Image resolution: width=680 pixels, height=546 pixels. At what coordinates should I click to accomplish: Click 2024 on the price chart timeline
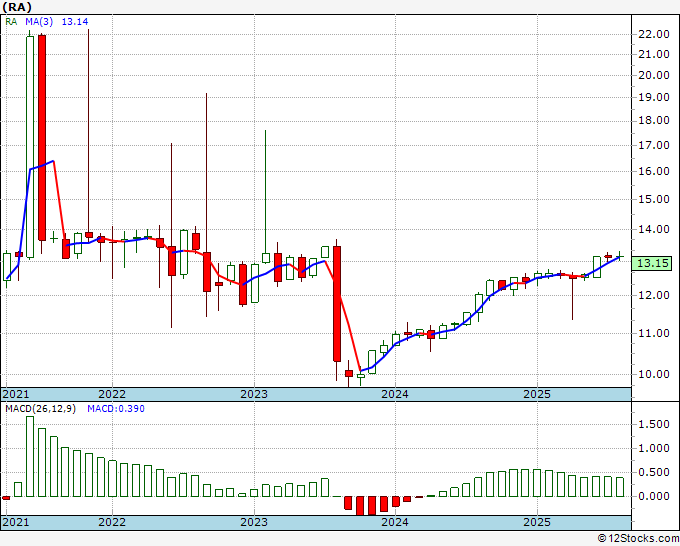pyautogui.click(x=395, y=394)
